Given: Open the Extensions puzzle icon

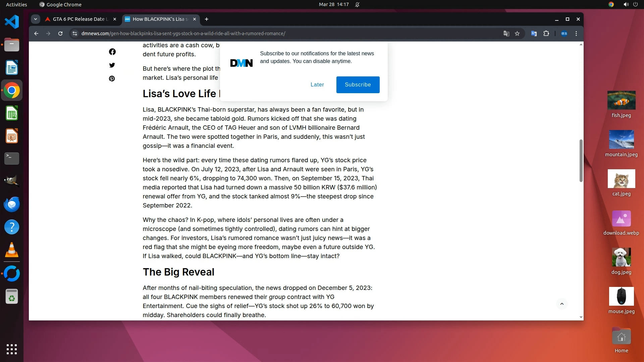Looking at the screenshot, I should pos(546,34).
